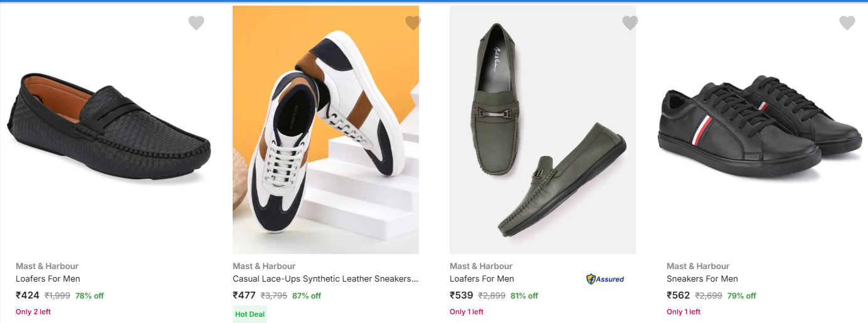
Task: Click the ₹424 price of first loafers
Action: [28, 295]
